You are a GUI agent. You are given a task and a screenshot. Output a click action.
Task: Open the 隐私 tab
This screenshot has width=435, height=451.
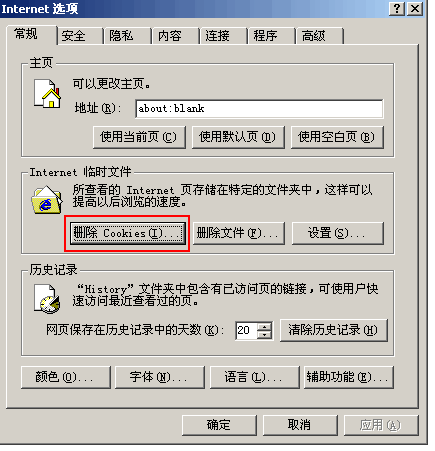(x=127, y=36)
